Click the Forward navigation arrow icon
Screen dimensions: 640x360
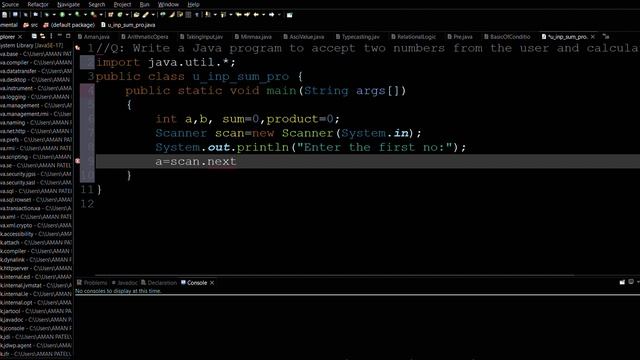pos(271,15)
